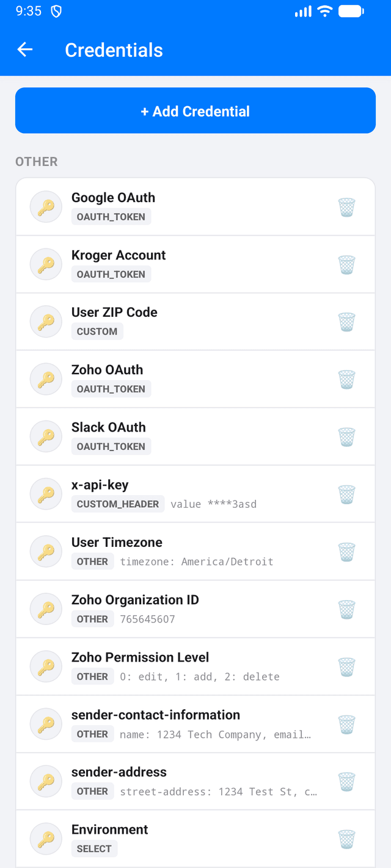
Task: Delete the Kroger Account credential
Action: 346,264
